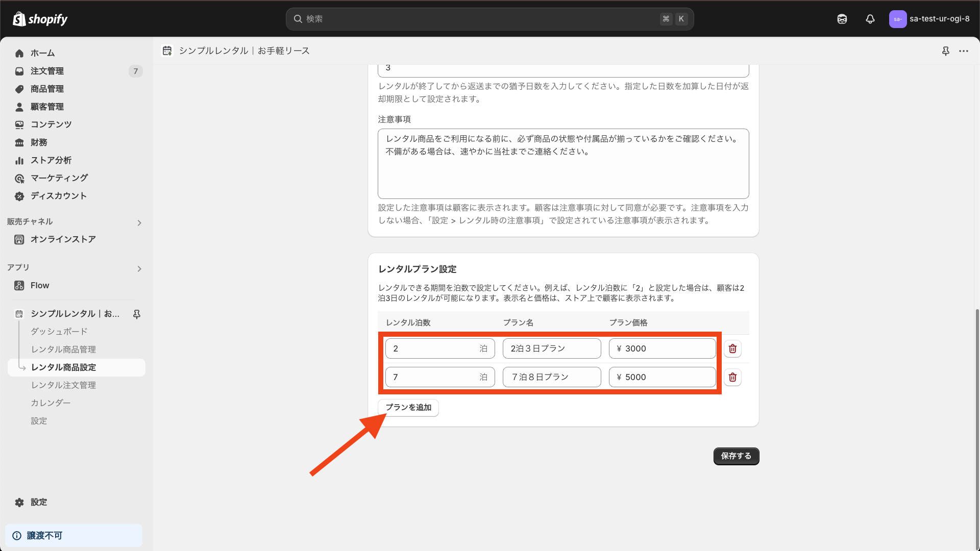The image size is (980, 551).
Task: Open カレンダー from the sidebar menu
Action: coord(51,403)
